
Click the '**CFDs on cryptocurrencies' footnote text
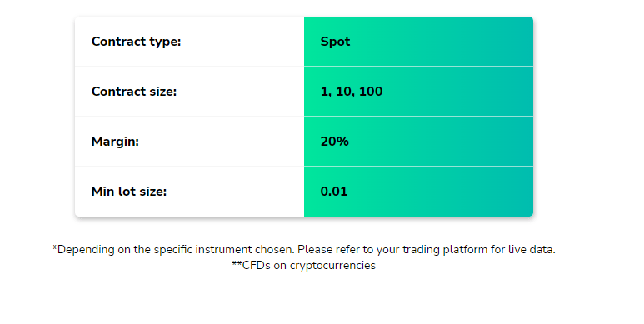(303, 265)
